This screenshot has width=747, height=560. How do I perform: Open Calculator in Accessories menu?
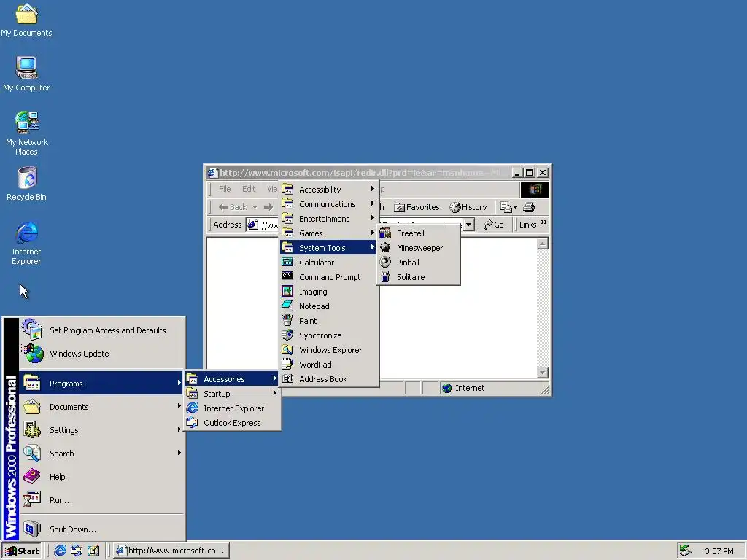click(x=329, y=262)
